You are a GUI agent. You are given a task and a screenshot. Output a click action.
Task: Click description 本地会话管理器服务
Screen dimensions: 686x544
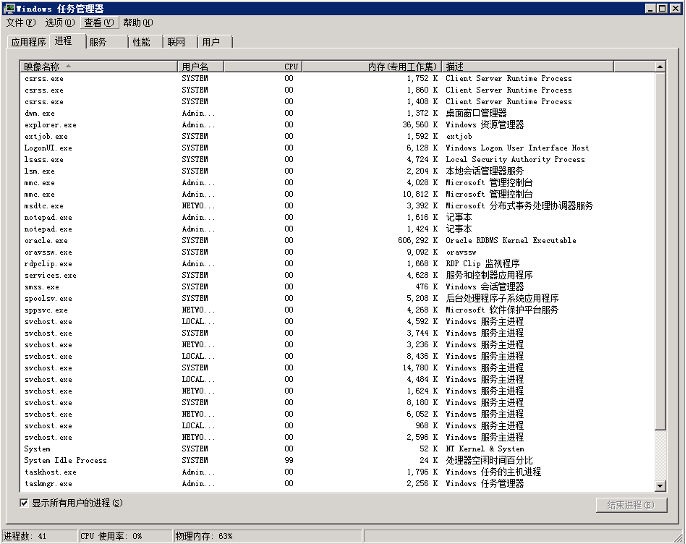pyautogui.click(x=484, y=171)
